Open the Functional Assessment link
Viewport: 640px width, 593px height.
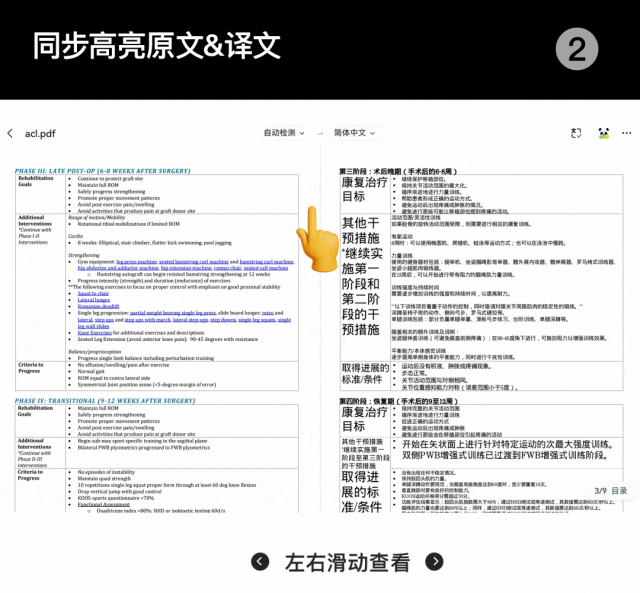click(x=104, y=504)
